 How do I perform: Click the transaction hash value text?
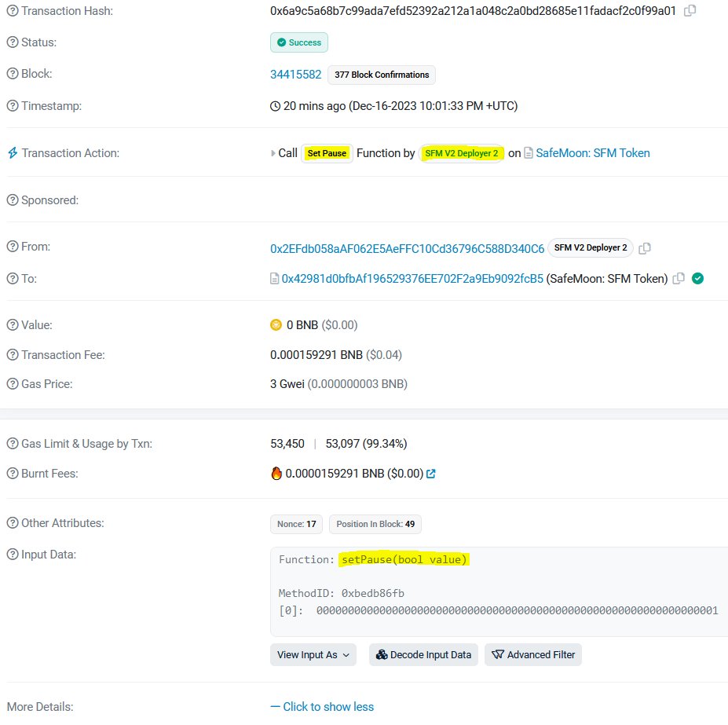pos(473,11)
